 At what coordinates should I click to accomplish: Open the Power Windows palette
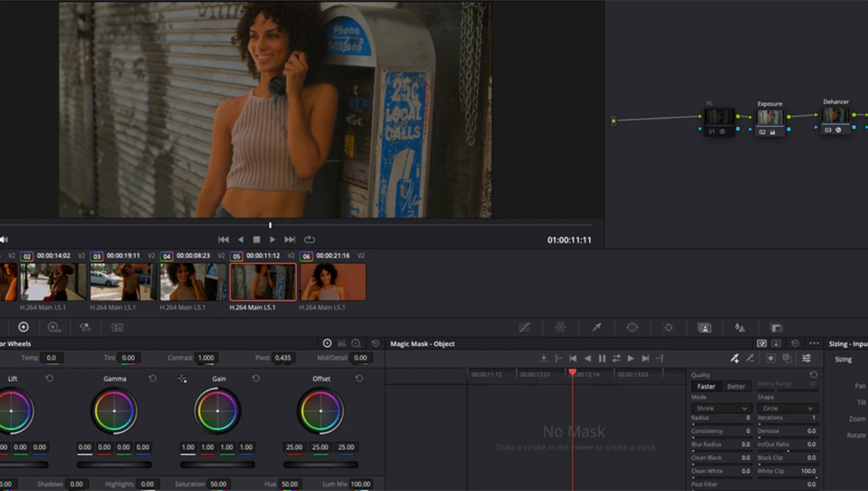(632, 328)
